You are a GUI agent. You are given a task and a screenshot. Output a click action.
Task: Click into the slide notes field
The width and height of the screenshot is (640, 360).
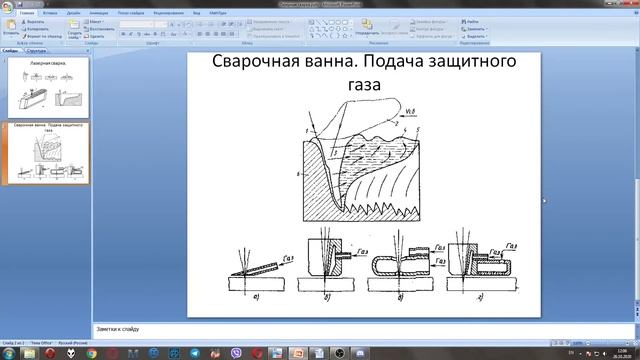[364, 331]
